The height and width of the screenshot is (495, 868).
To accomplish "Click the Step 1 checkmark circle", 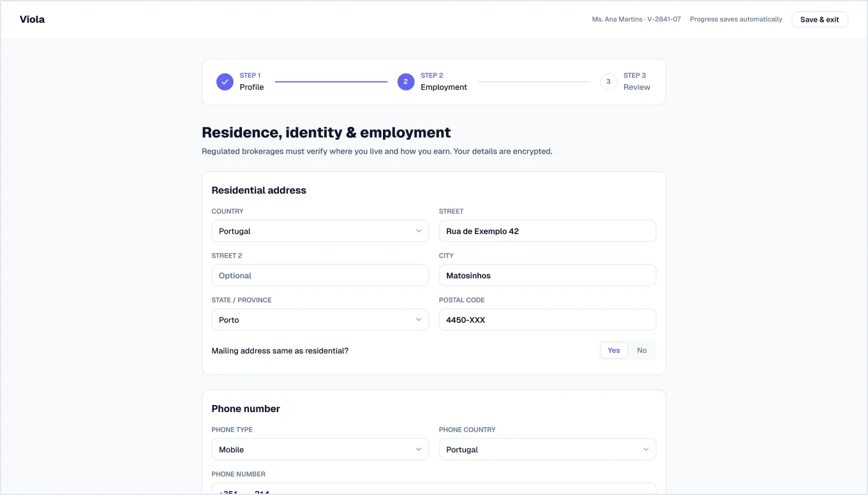I will click(225, 82).
